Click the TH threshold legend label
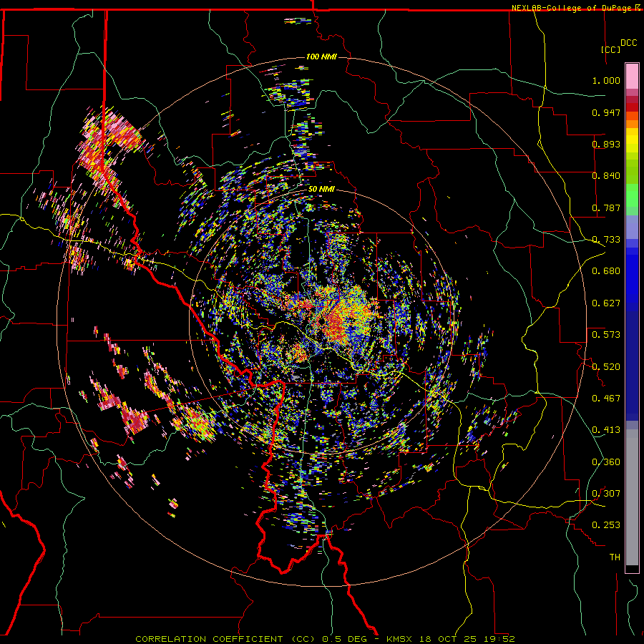This screenshot has width=644, height=644. (x=615, y=557)
